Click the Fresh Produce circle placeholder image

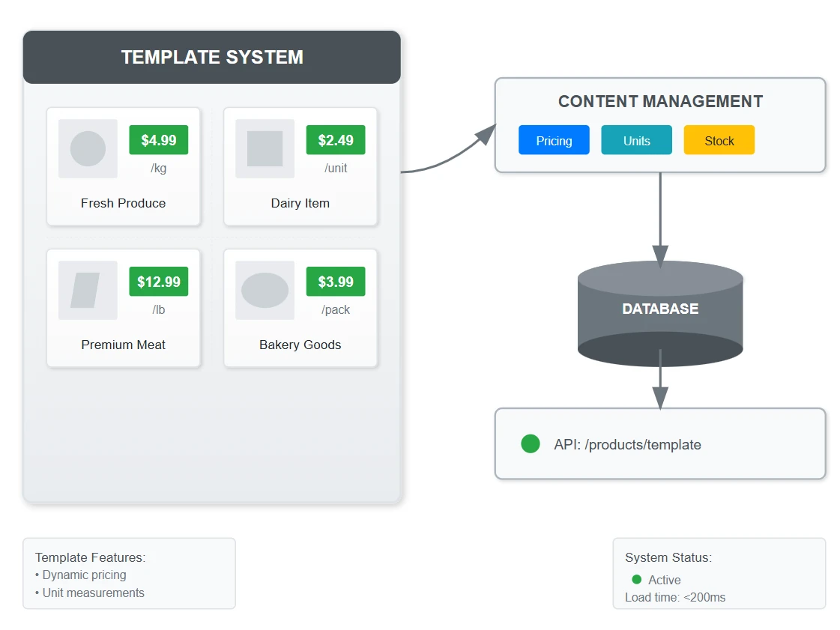[88, 148]
